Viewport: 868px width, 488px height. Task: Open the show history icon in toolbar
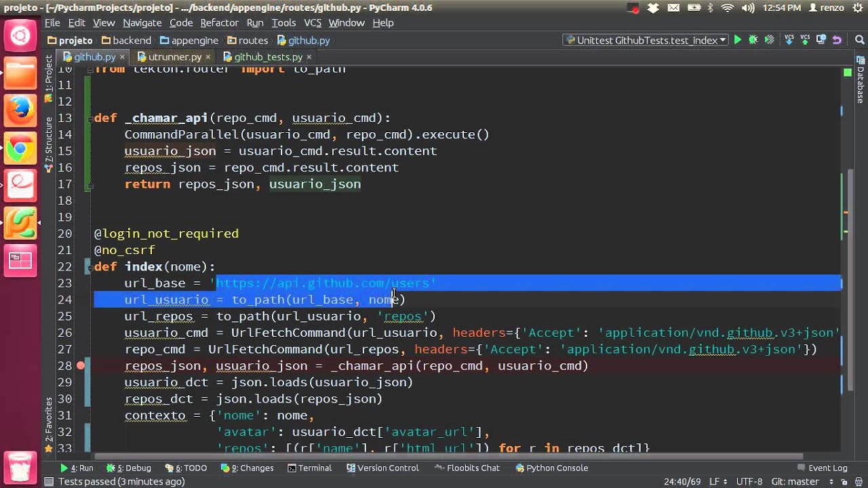(821, 41)
